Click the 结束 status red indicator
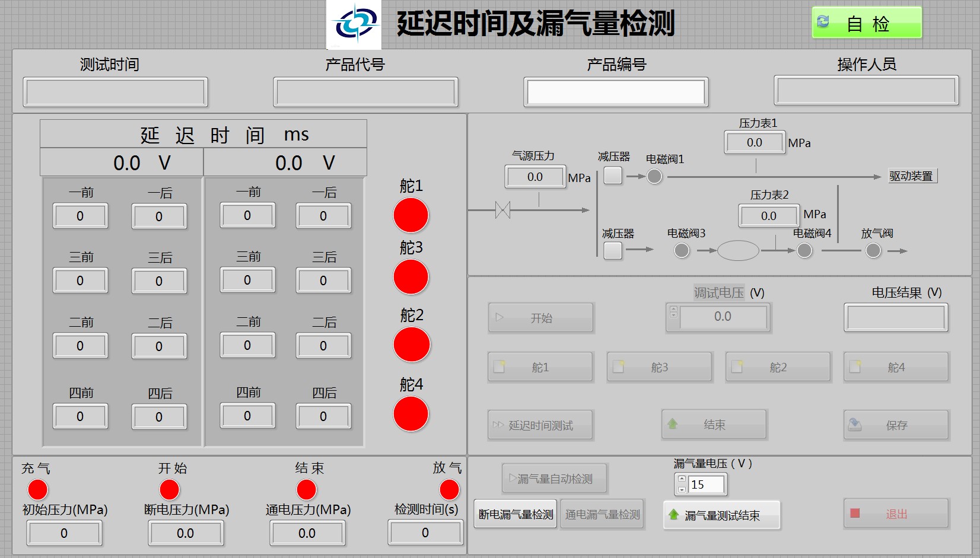Image resolution: width=980 pixels, height=558 pixels. coord(307,490)
